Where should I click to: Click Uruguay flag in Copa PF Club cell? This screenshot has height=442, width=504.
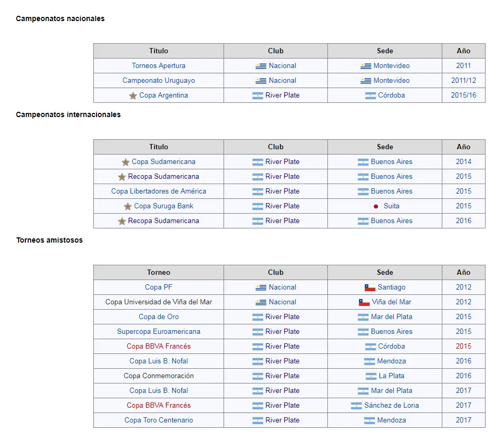pos(260,287)
